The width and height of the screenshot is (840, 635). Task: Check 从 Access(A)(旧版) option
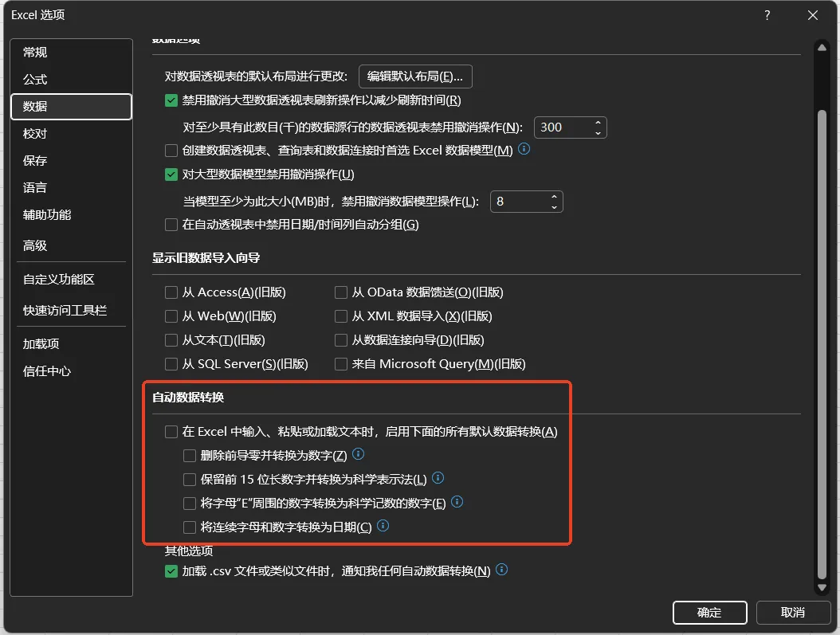[x=171, y=292]
